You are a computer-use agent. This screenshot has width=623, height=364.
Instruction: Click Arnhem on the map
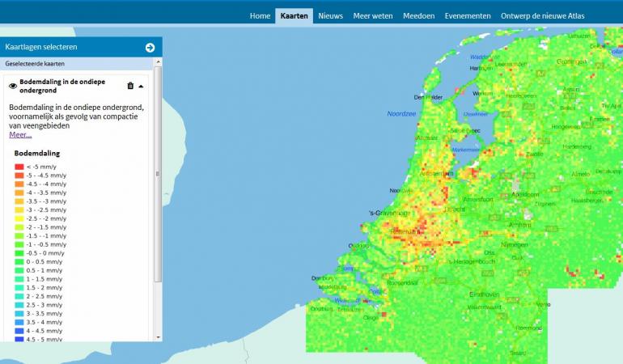coord(520,225)
